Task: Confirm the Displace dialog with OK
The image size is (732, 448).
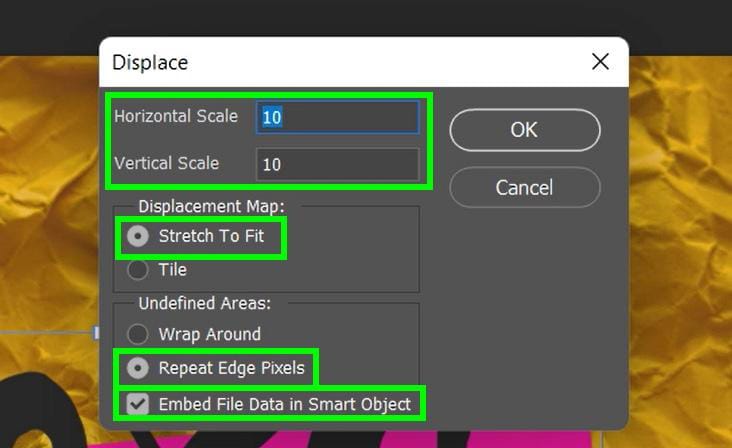Action: coord(525,130)
